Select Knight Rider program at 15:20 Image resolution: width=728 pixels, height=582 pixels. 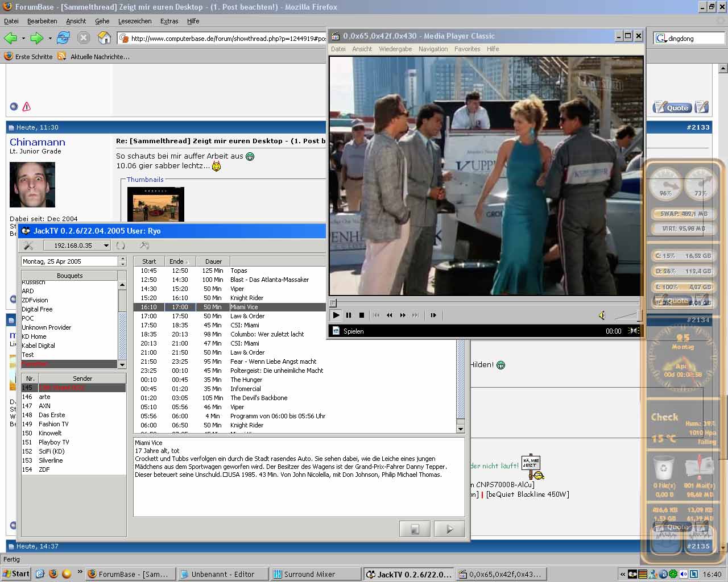pyautogui.click(x=230, y=298)
